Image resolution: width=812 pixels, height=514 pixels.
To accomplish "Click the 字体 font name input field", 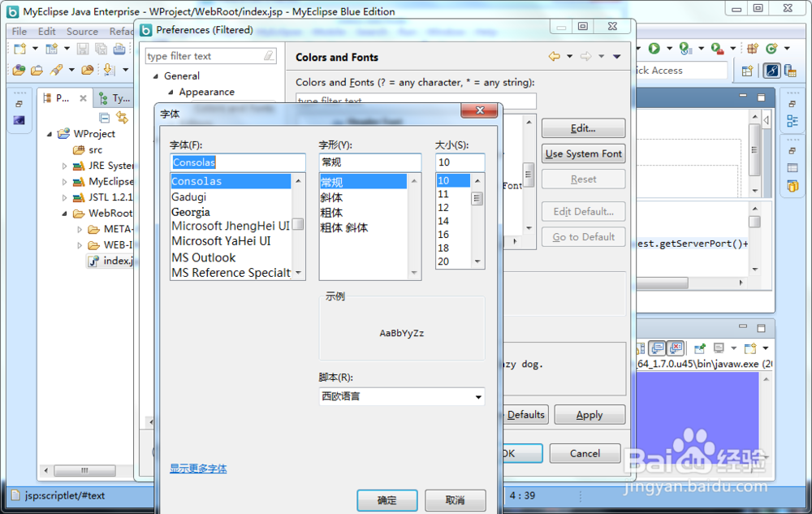I will click(238, 162).
